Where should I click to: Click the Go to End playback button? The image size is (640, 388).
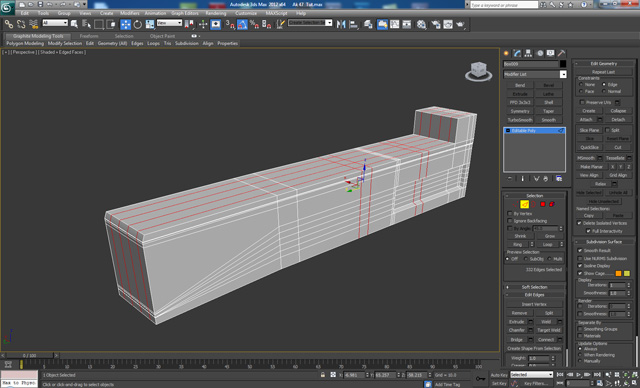coord(597,375)
